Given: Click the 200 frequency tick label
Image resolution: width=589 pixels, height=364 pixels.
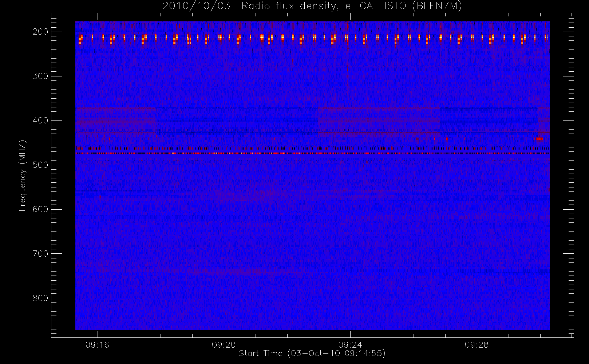Looking at the screenshot, I should [40, 32].
